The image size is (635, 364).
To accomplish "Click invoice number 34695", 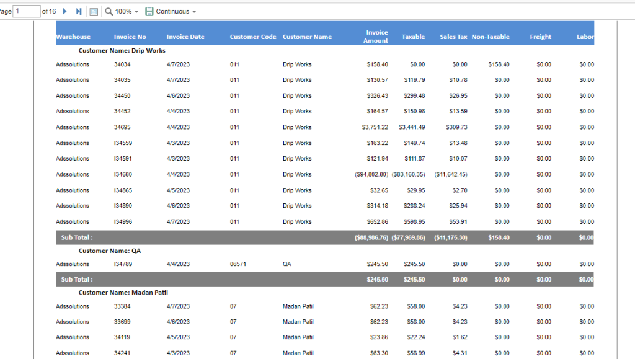I will pos(122,127).
